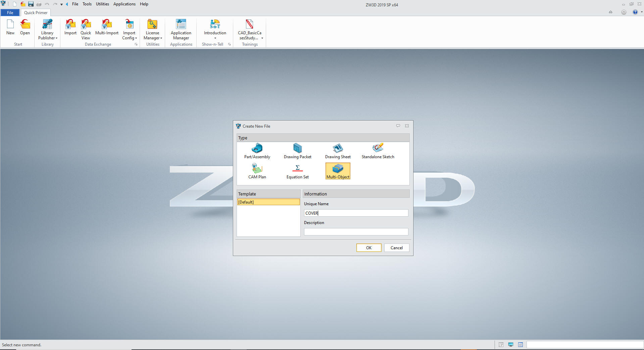
Task: Cancel the Create New File dialog
Action: [396, 248]
